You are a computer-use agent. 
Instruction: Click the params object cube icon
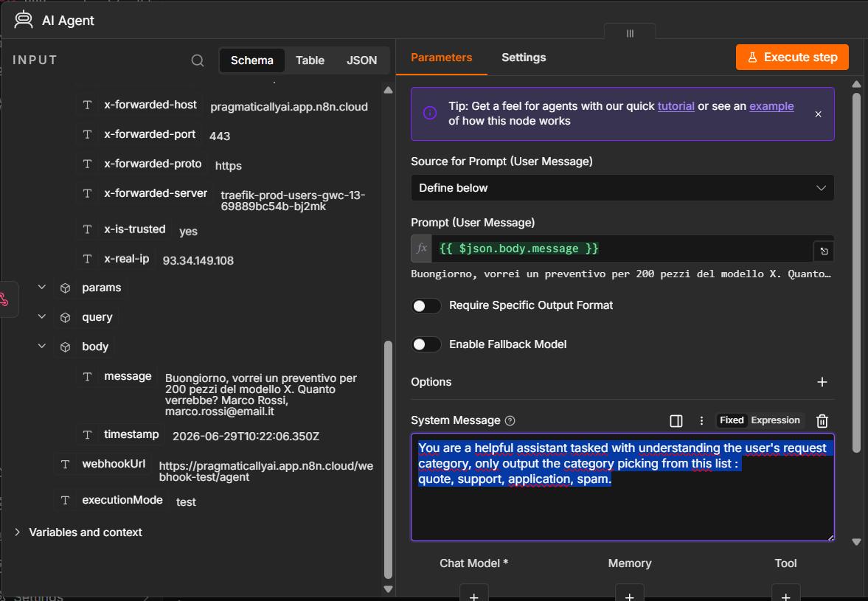click(x=66, y=288)
